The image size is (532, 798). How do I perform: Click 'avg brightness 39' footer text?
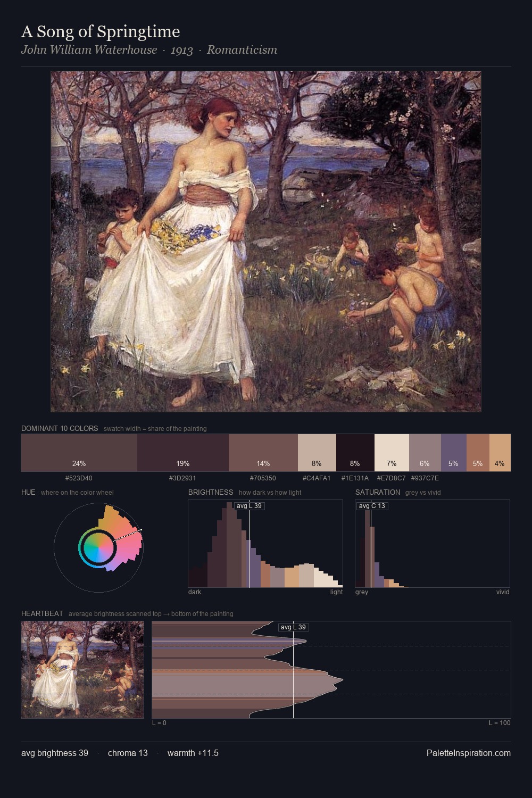(x=55, y=753)
